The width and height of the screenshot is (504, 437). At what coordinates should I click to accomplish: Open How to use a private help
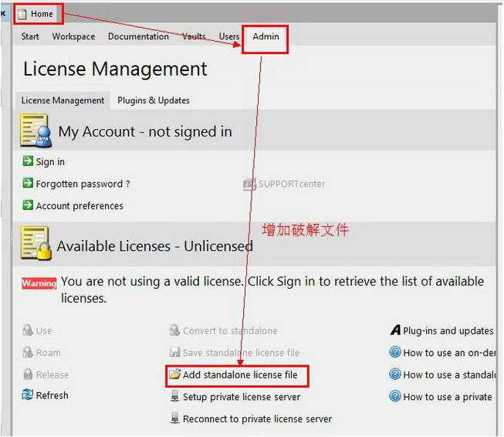click(x=448, y=397)
